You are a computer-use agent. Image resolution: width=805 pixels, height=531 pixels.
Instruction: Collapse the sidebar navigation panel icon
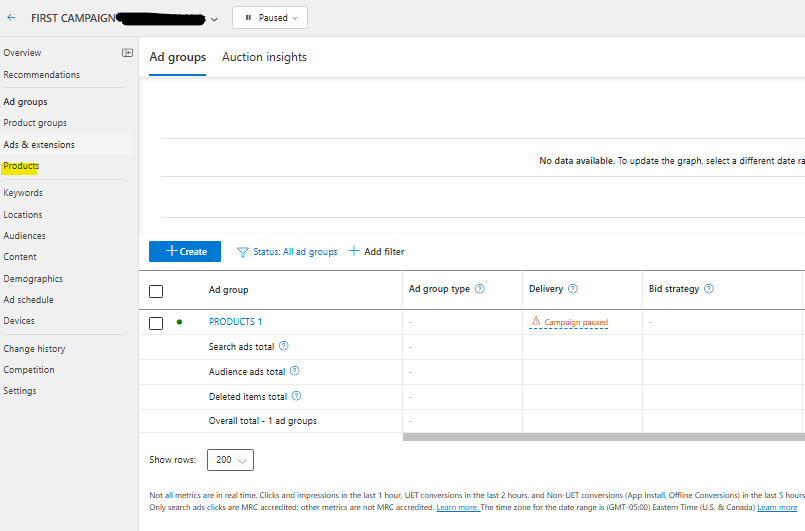coord(127,52)
